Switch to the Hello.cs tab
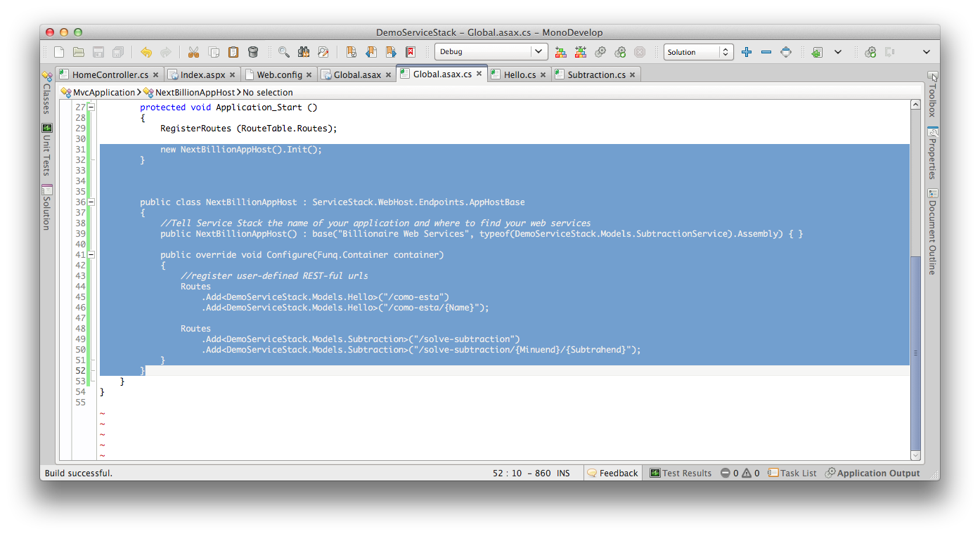Screen dimensions: 980x536 tap(519, 74)
